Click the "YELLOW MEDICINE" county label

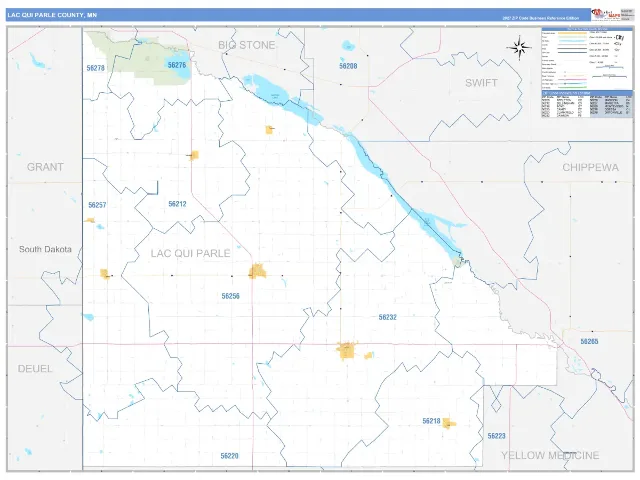(550, 456)
